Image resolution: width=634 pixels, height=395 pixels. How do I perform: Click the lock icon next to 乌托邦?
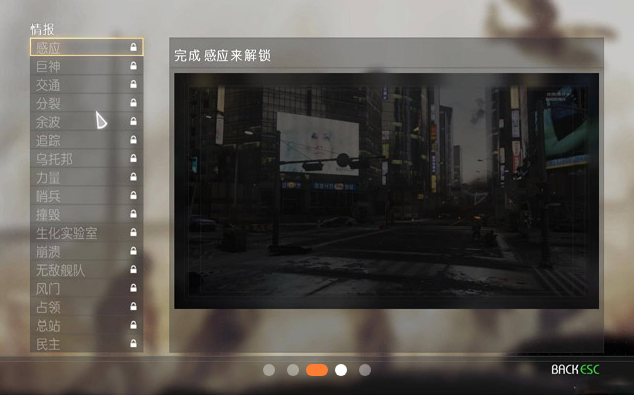pyautogui.click(x=133, y=158)
